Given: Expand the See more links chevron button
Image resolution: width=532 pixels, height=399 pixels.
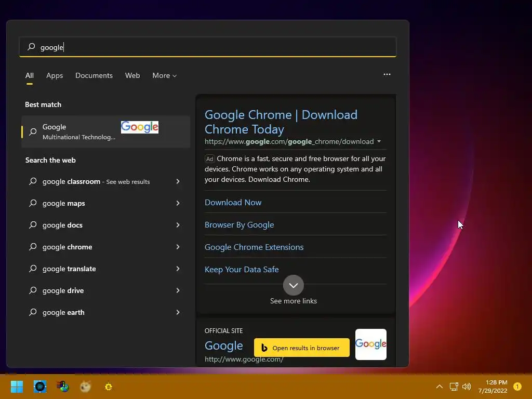Looking at the screenshot, I should pyautogui.click(x=294, y=285).
